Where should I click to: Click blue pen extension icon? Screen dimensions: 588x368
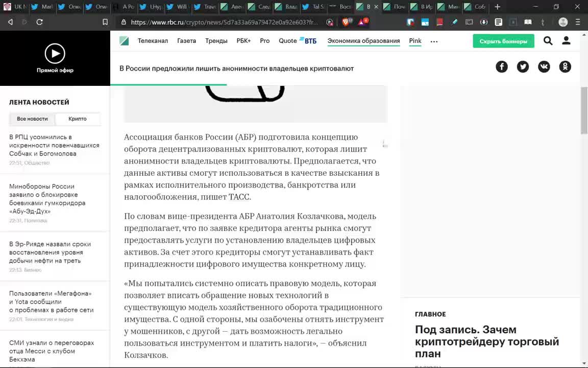coord(454,22)
